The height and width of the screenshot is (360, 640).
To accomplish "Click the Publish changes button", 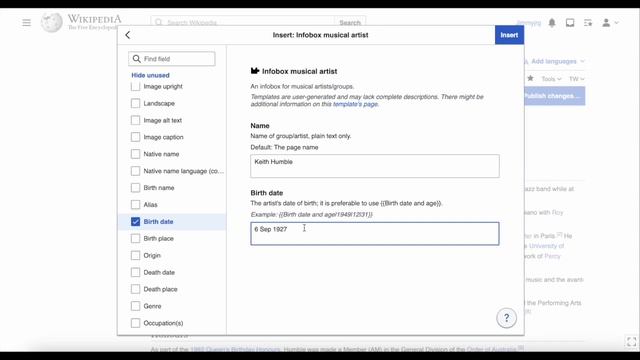I will point(555,96).
